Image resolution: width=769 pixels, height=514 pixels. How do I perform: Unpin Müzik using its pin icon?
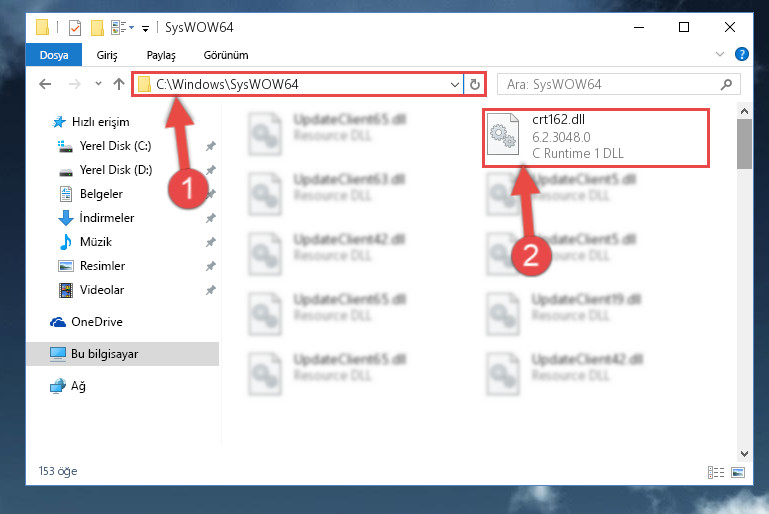pos(211,242)
